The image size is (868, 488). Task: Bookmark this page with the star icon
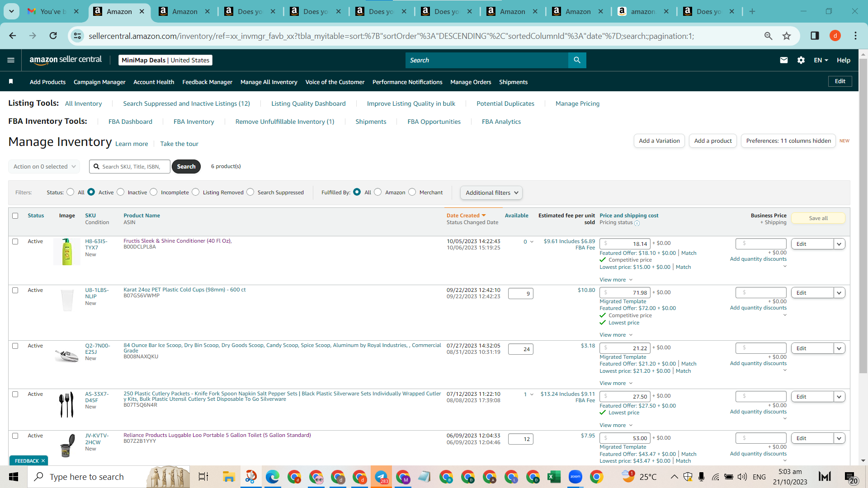(787, 36)
